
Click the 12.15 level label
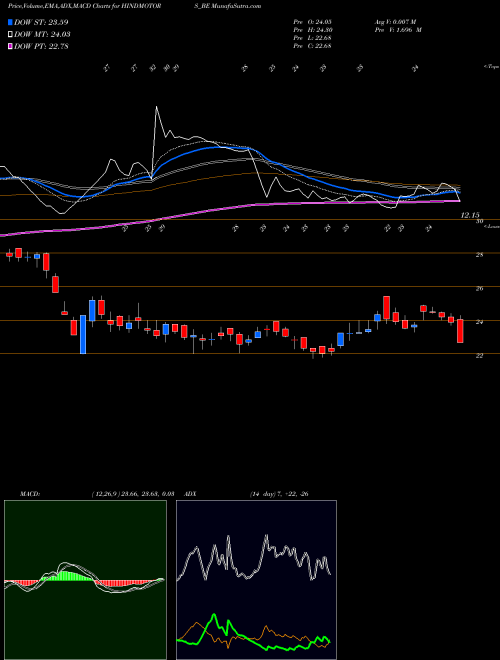(470, 215)
